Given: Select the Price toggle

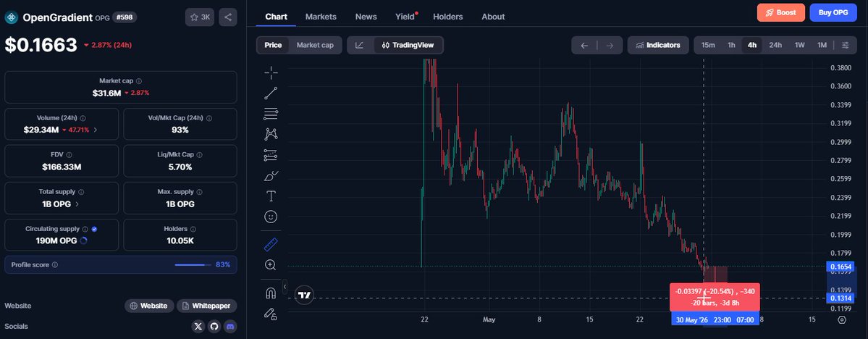Looking at the screenshot, I should (x=273, y=46).
